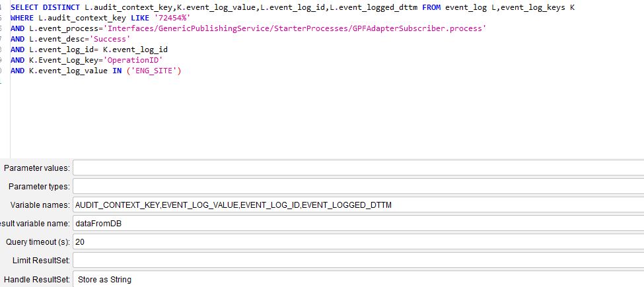Image resolution: width=644 pixels, height=287 pixels.
Task: Click the 'Parameter types:' label
Action: pyautogui.click(x=39, y=187)
